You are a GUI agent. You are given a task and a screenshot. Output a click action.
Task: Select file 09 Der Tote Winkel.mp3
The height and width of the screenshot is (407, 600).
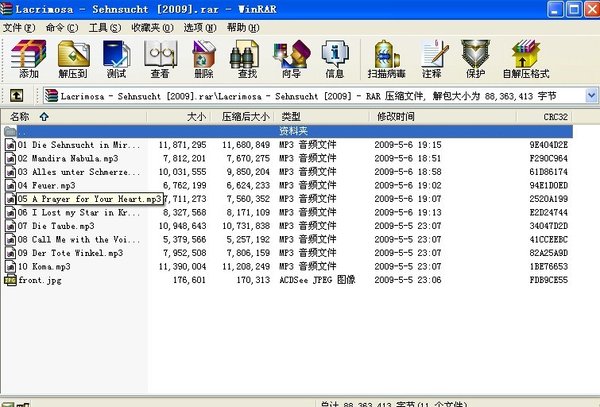[x=70, y=253]
